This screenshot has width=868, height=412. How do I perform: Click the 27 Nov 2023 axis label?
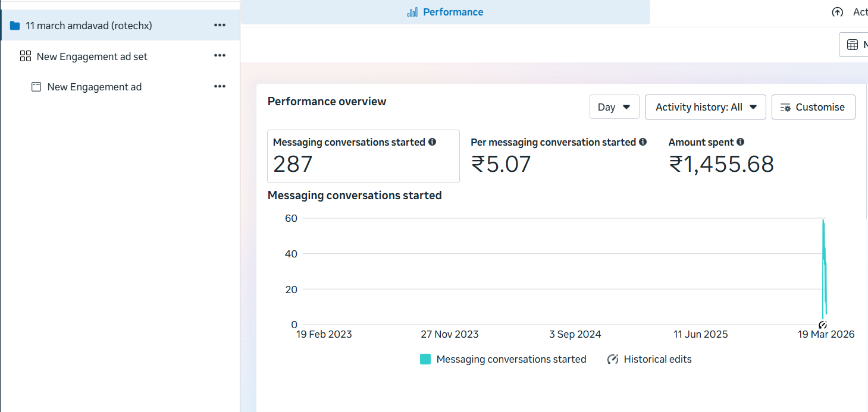click(x=450, y=334)
